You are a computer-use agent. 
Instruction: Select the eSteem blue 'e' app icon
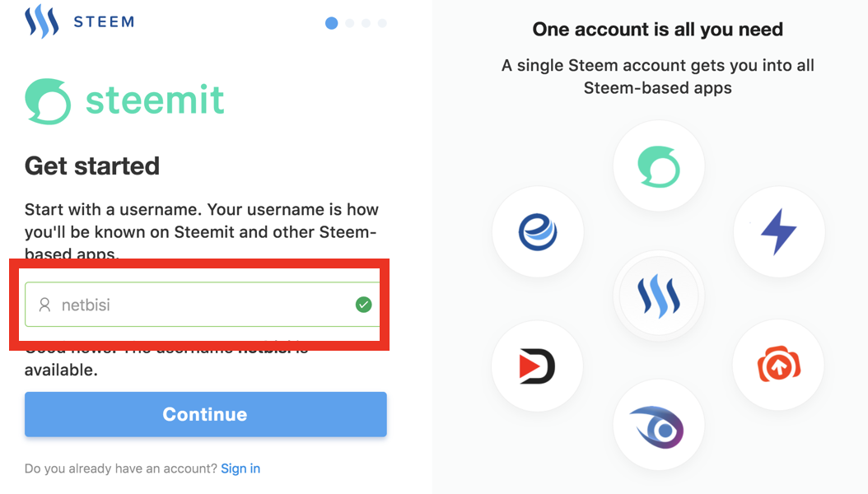point(538,232)
